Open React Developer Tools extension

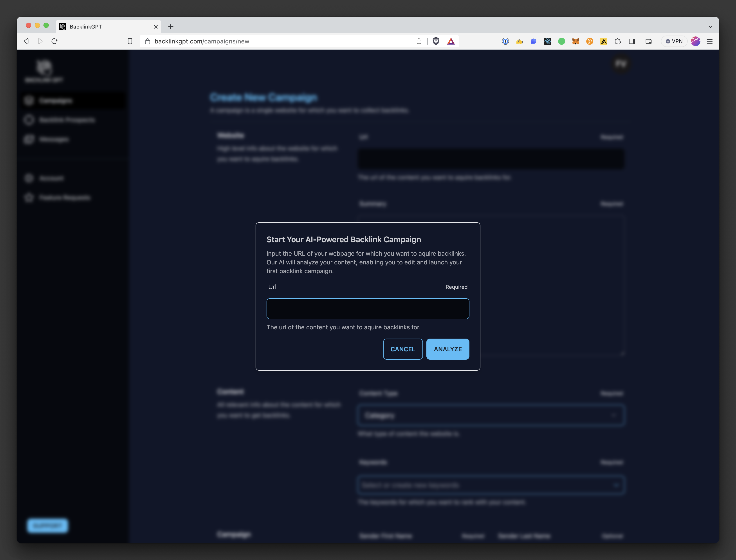click(x=547, y=41)
